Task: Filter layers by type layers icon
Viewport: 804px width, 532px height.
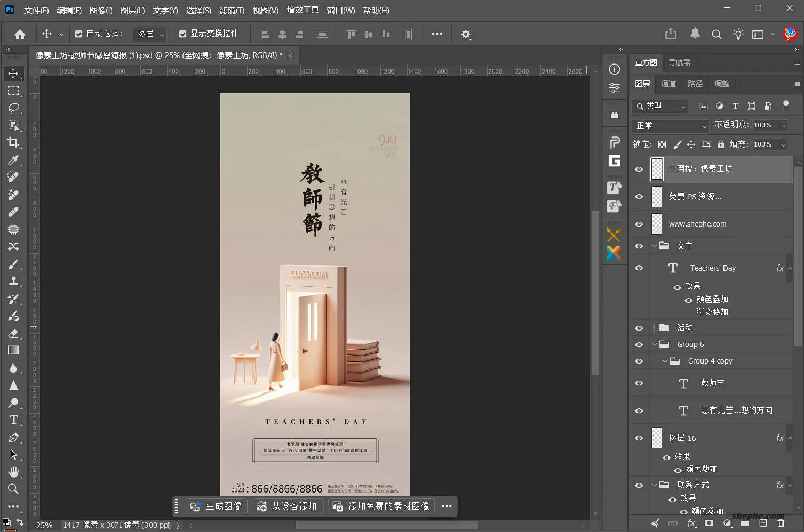Action: tap(735, 106)
